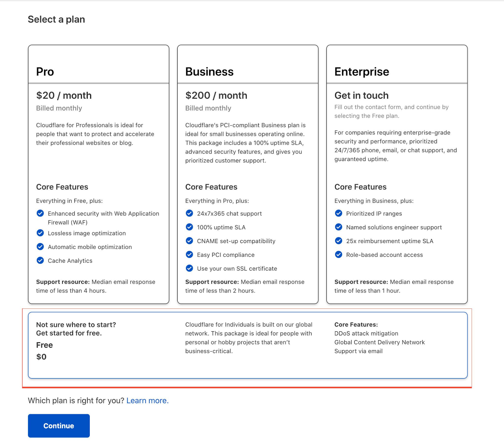This screenshot has width=504, height=447.
Task: Click the "Named solutions engineer support" text
Action: (x=394, y=227)
